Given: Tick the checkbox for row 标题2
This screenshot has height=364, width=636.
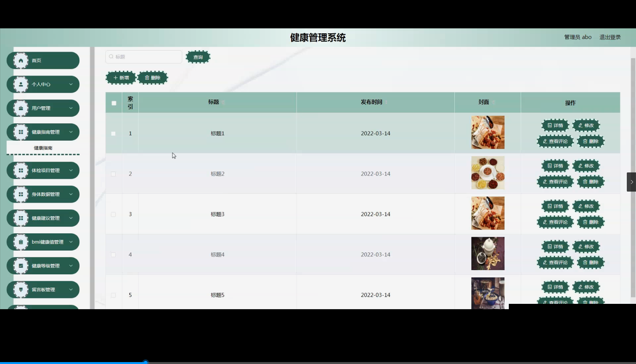Looking at the screenshot, I should point(113,174).
